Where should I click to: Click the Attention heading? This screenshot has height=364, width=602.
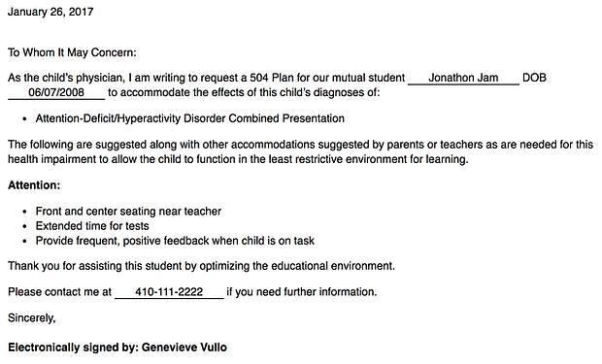pos(34,185)
